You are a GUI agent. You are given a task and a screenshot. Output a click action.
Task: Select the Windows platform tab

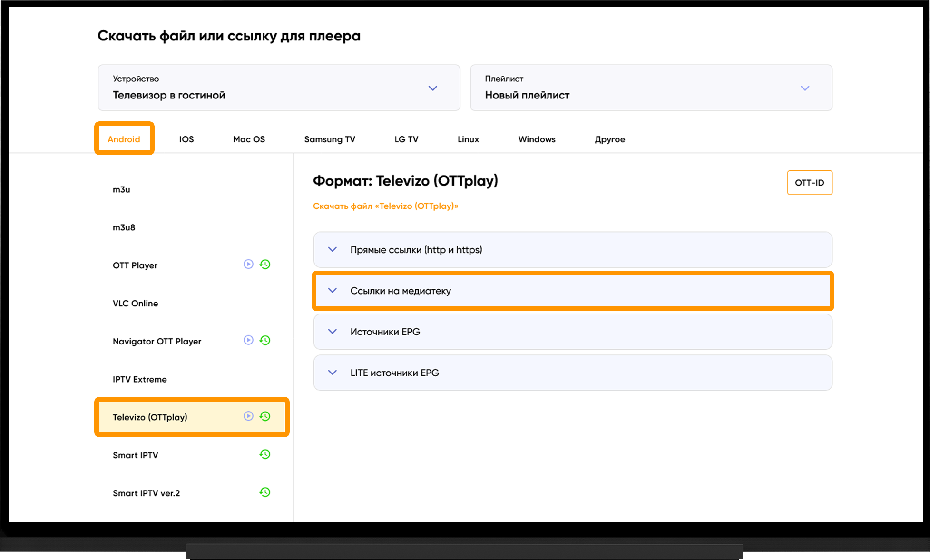537,139
